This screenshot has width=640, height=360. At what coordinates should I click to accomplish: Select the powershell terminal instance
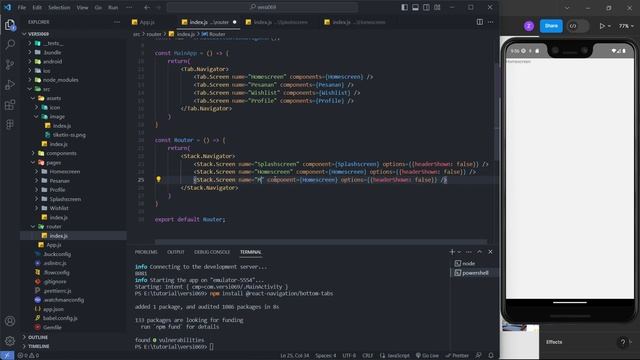click(x=474, y=273)
